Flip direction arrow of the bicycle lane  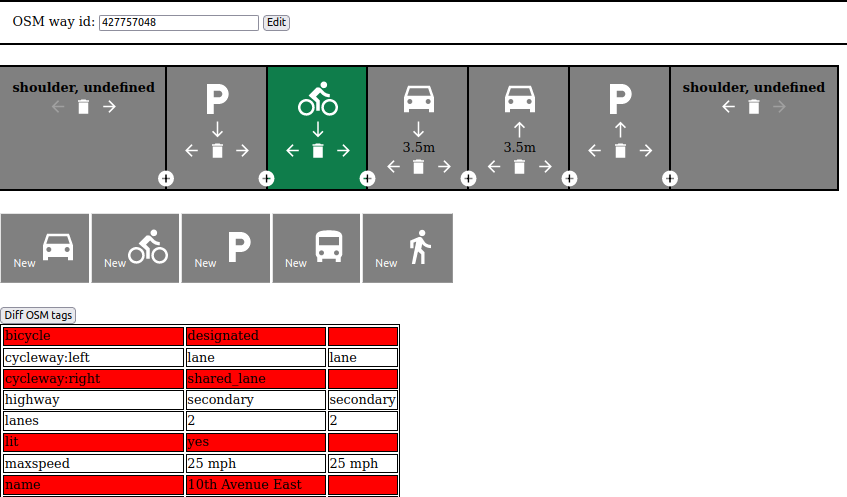tap(318, 130)
